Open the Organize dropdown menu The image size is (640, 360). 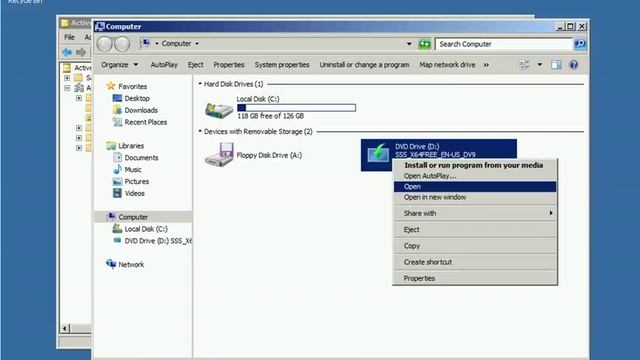pyautogui.click(x=120, y=65)
